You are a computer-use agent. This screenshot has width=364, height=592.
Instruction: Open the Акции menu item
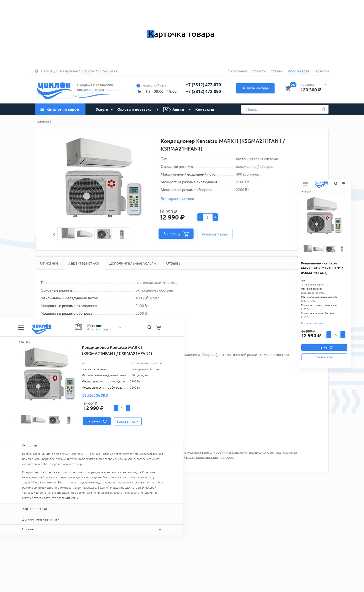[173, 110]
